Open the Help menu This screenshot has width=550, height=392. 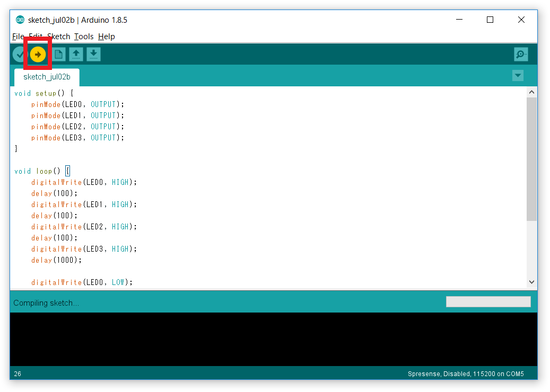[x=107, y=37]
